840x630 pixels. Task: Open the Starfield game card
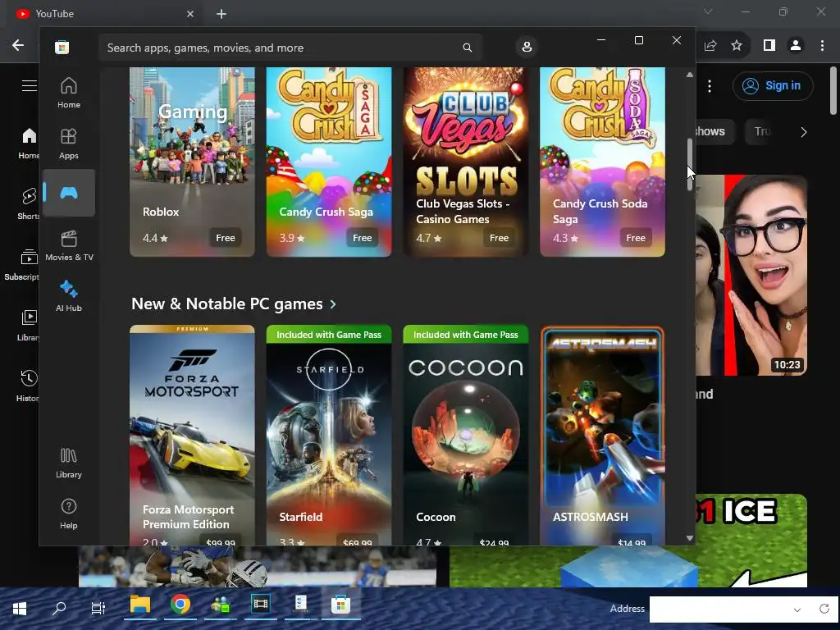point(329,435)
